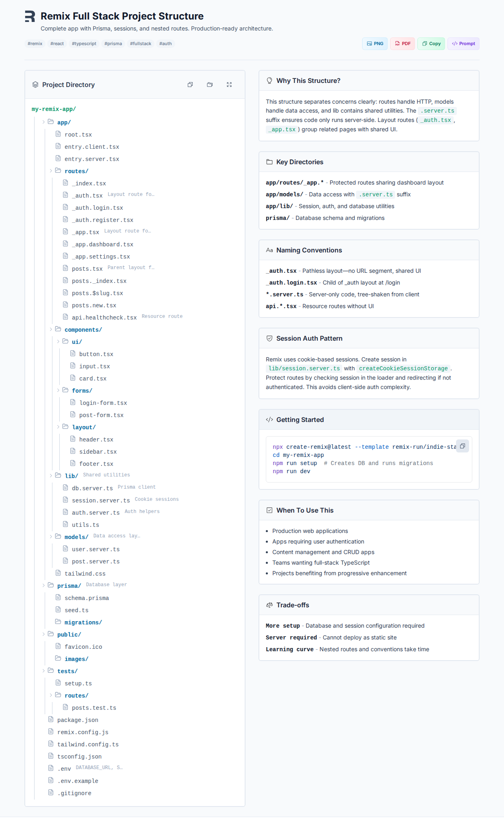
Task: Collapse the public/ folder chevron
Action: point(43,634)
